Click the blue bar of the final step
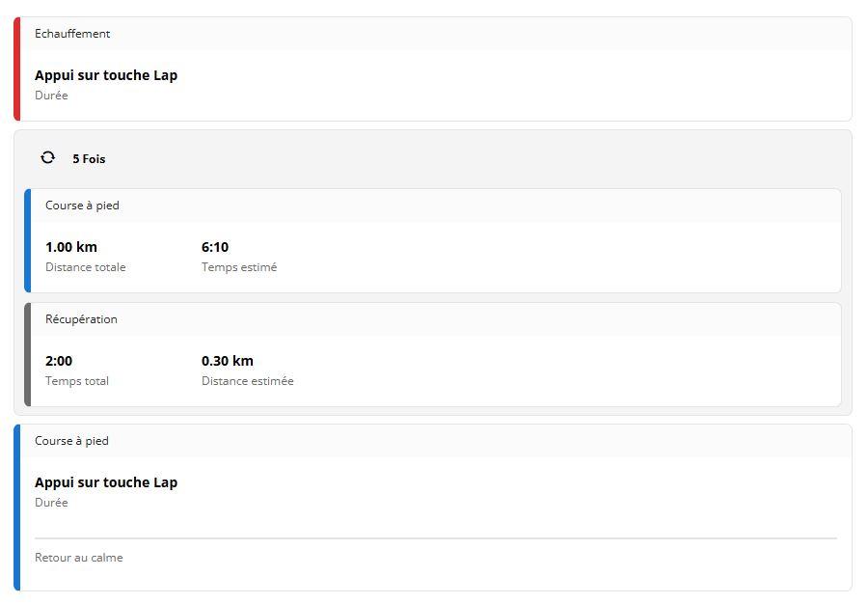This screenshot has height=604, width=868. tap(16, 507)
